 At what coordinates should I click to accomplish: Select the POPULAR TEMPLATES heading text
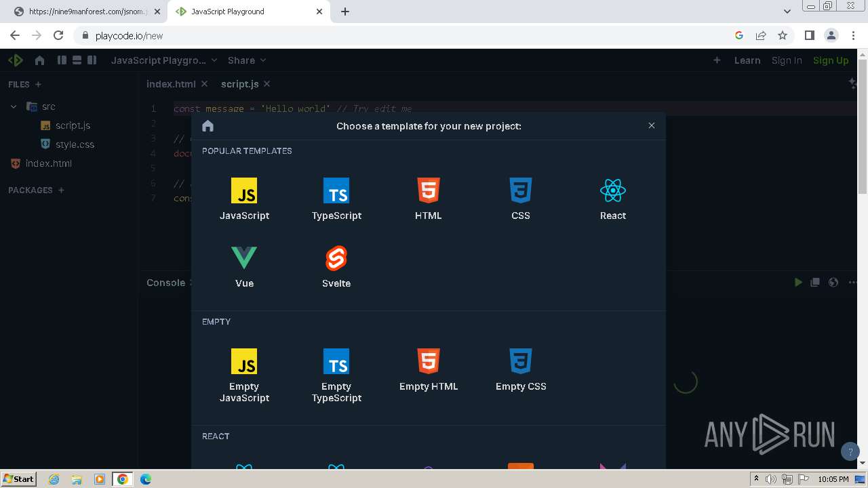coord(247,151)
